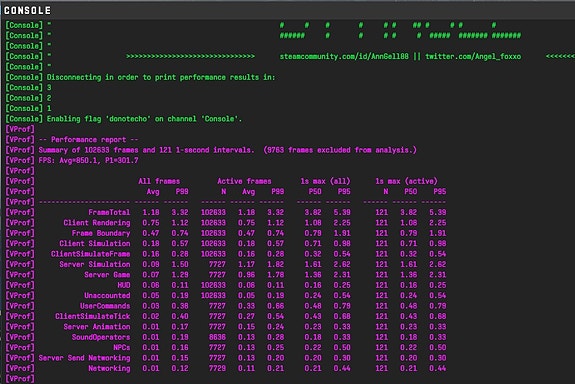Click the ClientSimulateTick row label
Image resolution: width=575 pixels, height=384 pixels.
pos(93,316)
